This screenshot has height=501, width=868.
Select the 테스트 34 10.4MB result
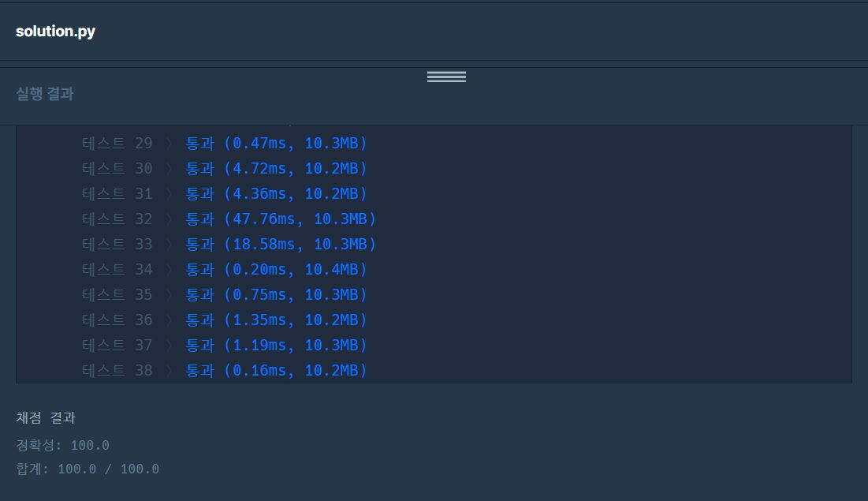point(332,269)
